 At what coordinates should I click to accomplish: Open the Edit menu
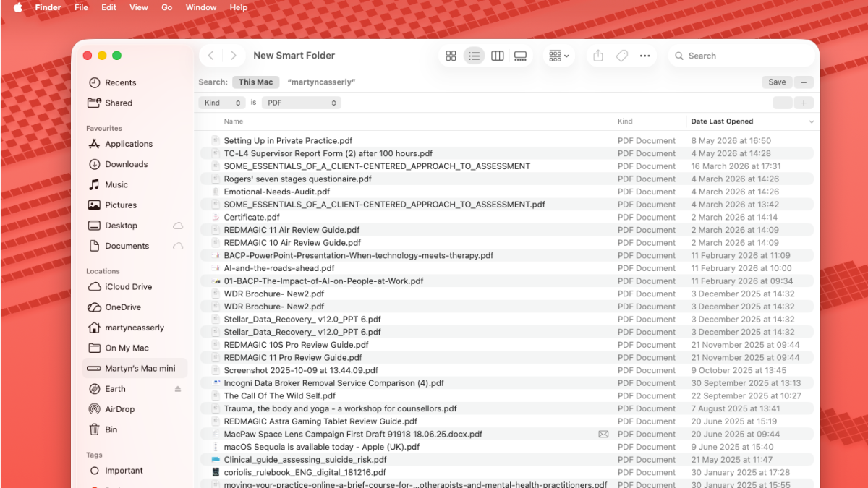tap(109, 7)
